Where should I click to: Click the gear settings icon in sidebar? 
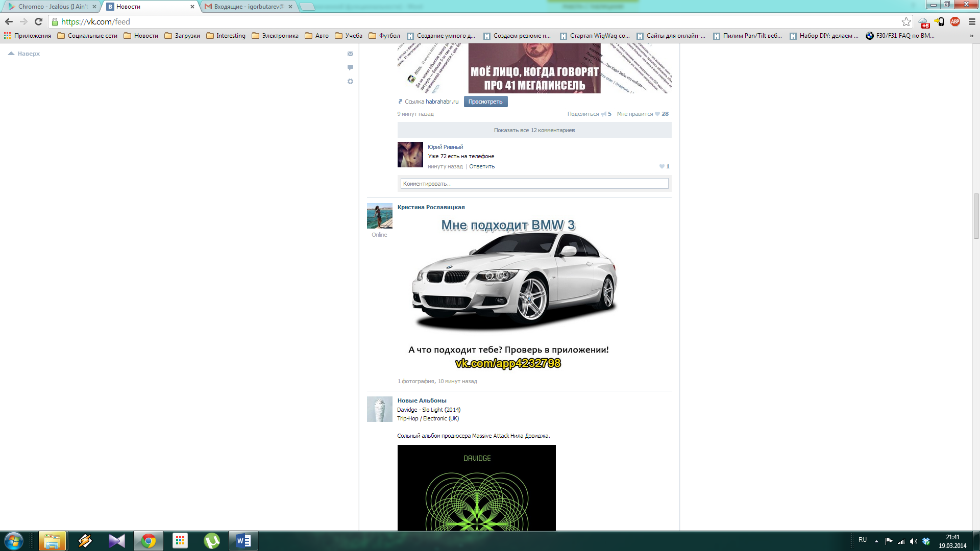[350, 81]
